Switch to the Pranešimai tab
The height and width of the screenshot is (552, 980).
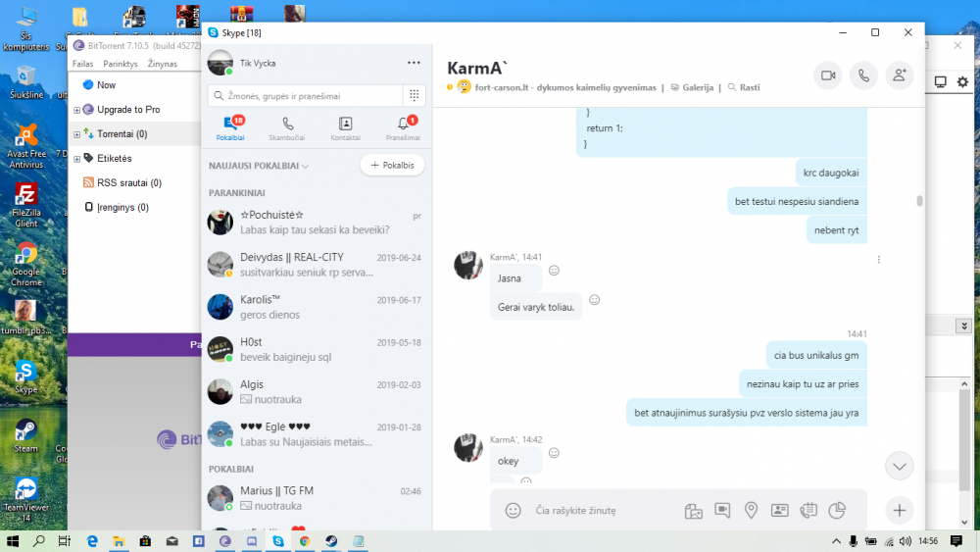pos(403,128)
